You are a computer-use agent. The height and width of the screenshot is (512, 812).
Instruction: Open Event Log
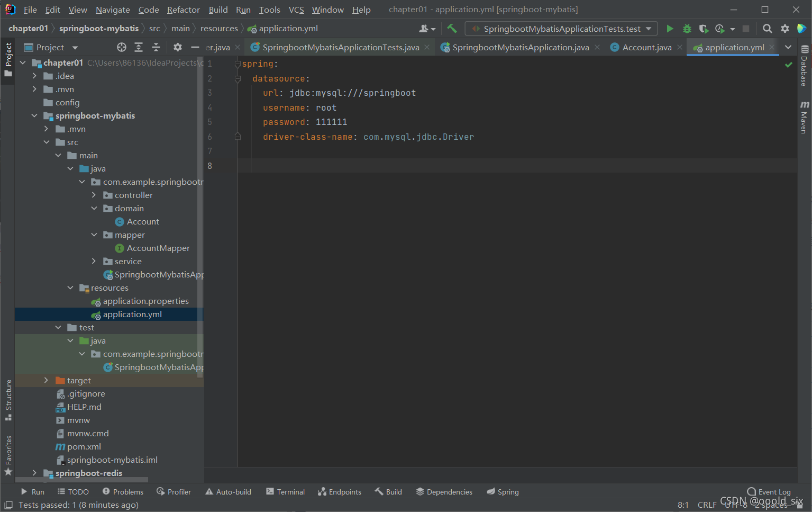point(769,492)
